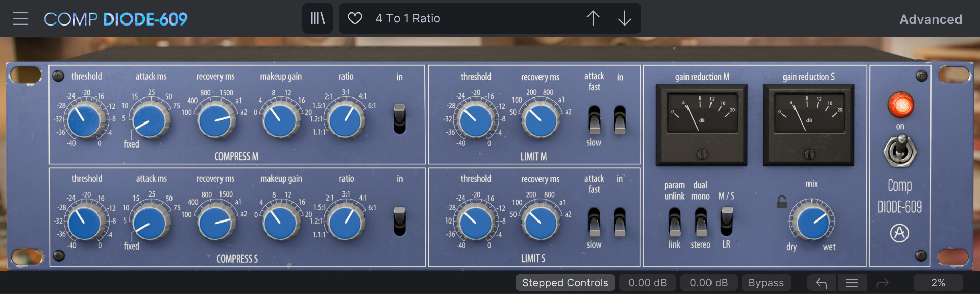Click the first 0.00 dB value
This screenshot has width=980, height=294.
point(647,283)
